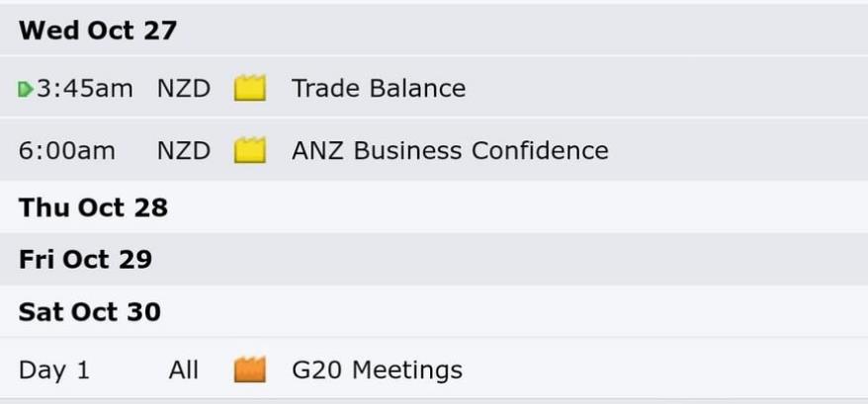
Task: Open the Trade Balance event details
Action: pyautogui.click(x=379, y=89)
